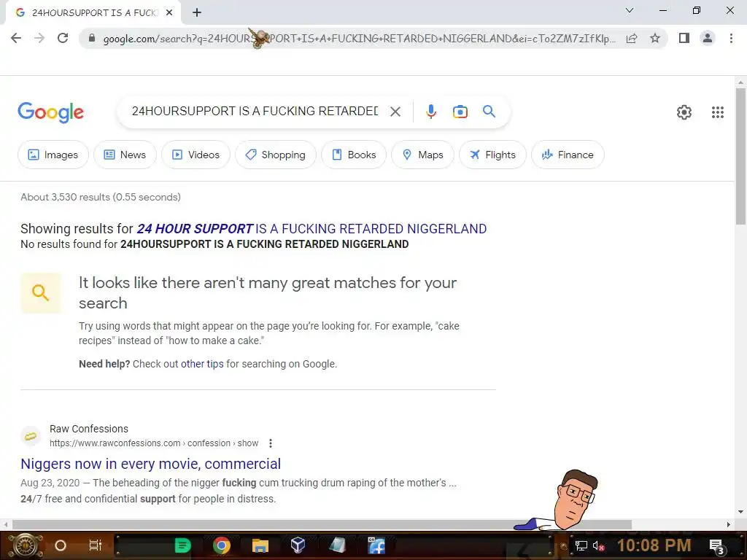Switch to Flights results

tap(492, 155)
